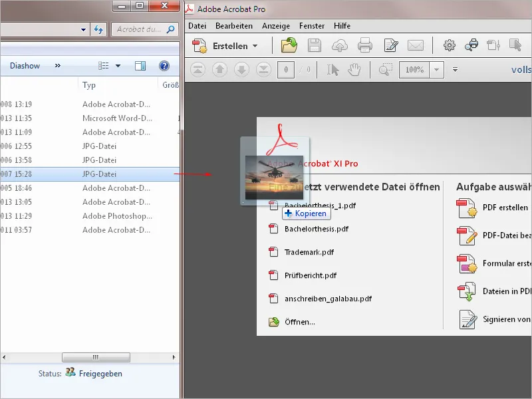This screenshot has width=532, height=399.
Task: Click the floppy disk save icon
Action: coord(315,45)
